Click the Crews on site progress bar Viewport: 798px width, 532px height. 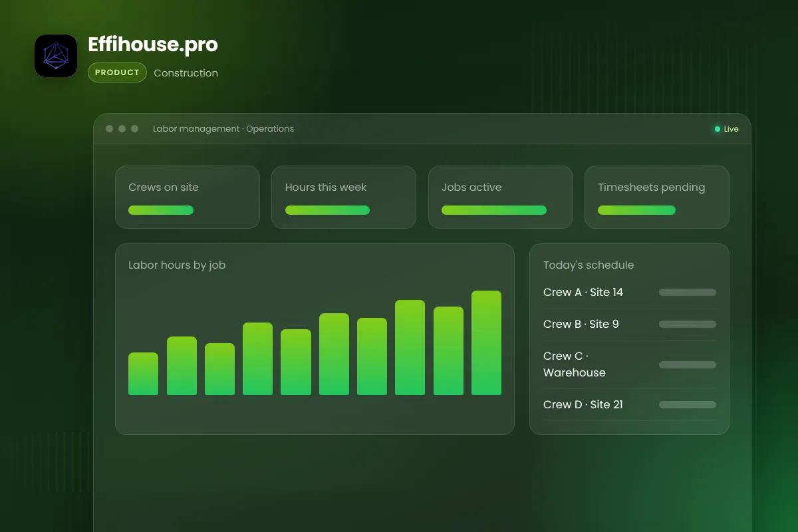click(161, 210)
